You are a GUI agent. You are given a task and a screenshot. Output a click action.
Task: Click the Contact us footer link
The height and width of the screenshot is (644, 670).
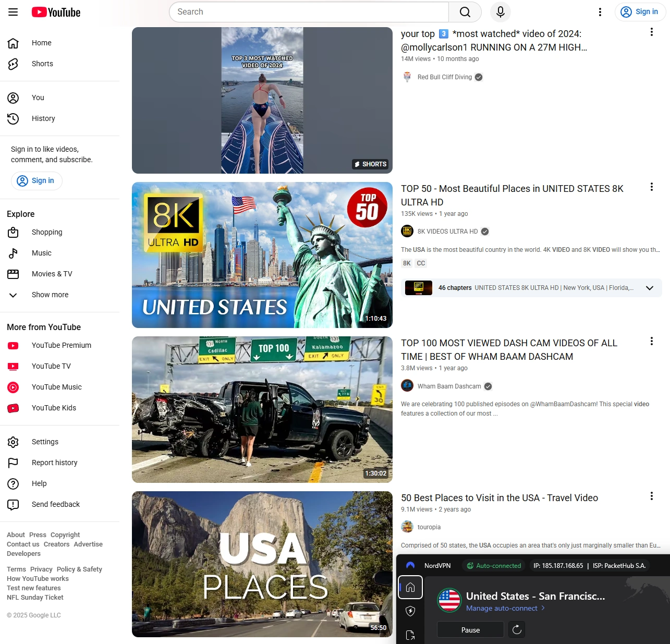click(x=23, y=544)
